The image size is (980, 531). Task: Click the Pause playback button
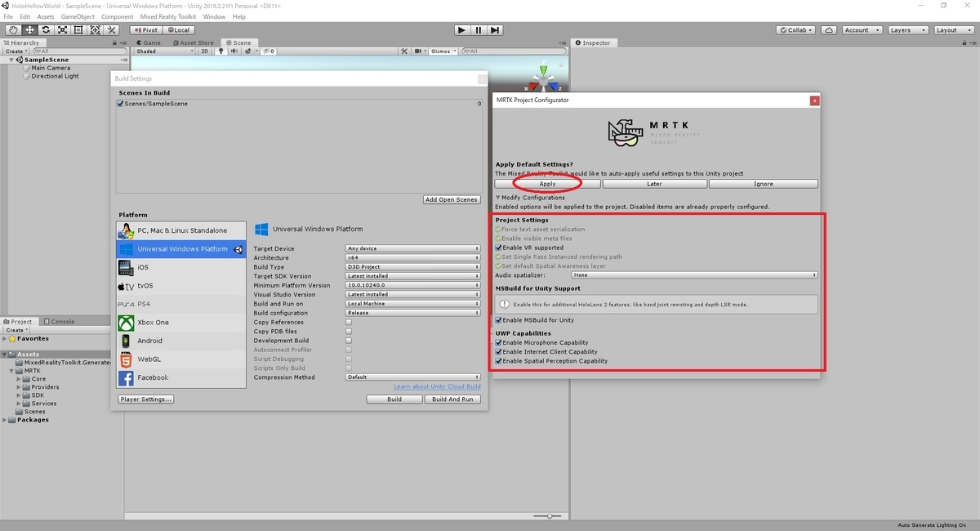point(479,30)
